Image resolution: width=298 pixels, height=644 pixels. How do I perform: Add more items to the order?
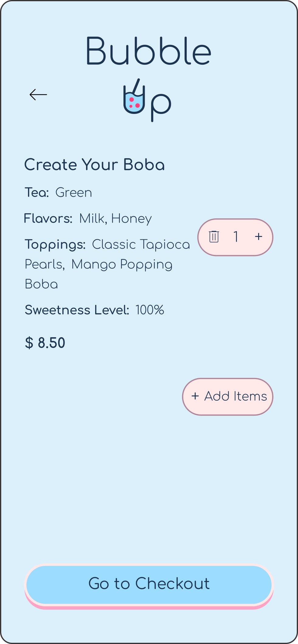click(x=228, y=396)
